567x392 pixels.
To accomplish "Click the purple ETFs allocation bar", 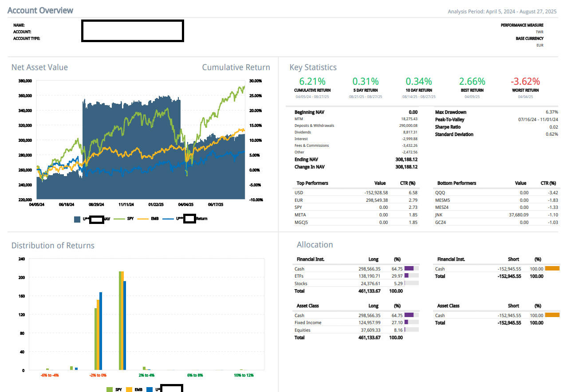I will pos(406,276).
